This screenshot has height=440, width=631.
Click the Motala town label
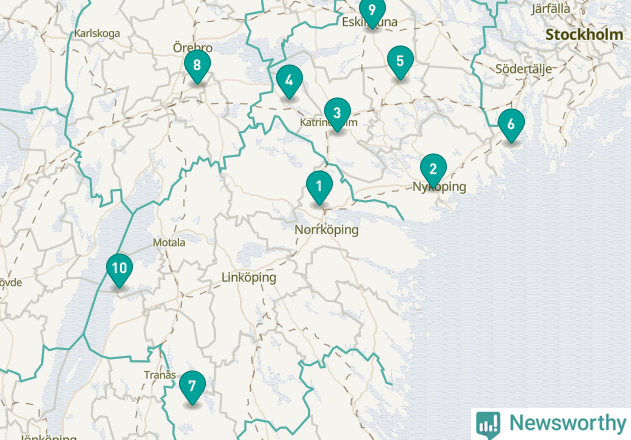click(x=169, y=242)
